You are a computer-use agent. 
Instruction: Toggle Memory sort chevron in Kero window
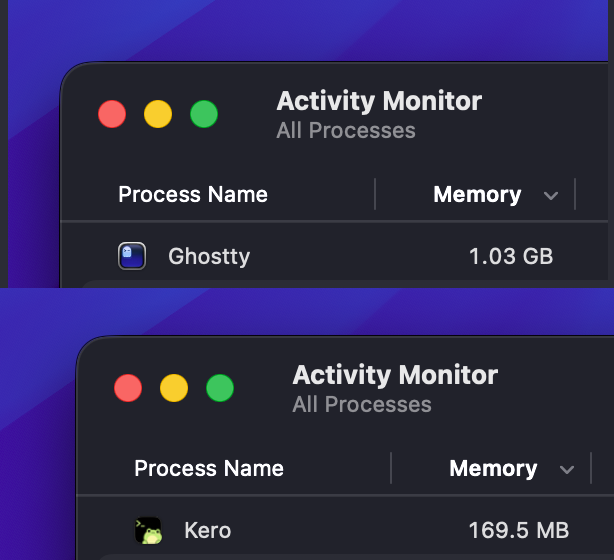click(567, 470)
